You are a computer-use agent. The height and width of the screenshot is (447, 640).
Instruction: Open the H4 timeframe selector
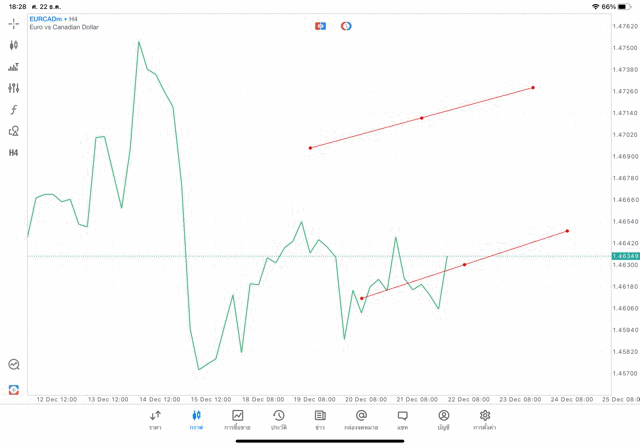tap(14, 153)
